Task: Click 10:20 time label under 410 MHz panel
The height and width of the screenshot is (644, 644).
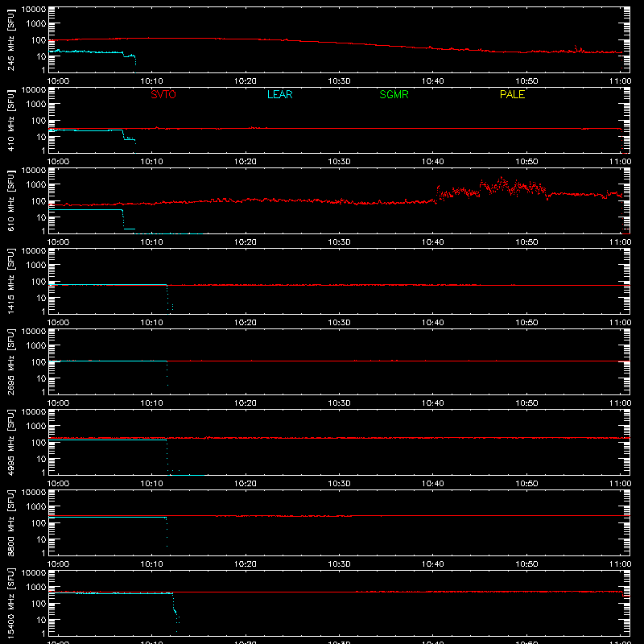Action: click(x=246, y=162)
